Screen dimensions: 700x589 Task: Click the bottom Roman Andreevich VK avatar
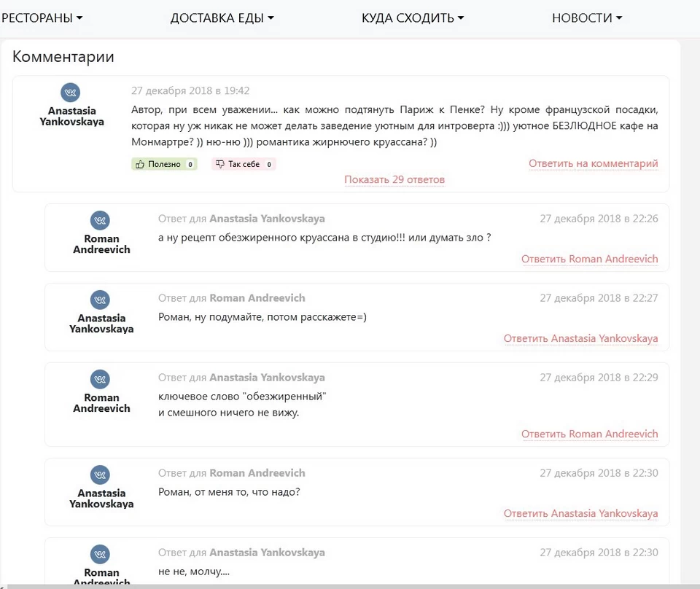pyautogui.click(x=100, y=554)
